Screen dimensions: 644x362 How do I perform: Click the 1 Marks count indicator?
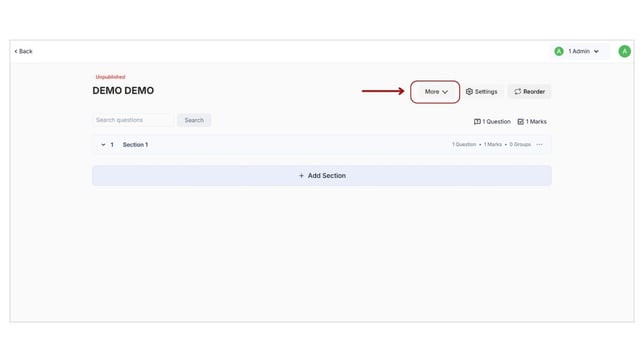tap(532, 122)
